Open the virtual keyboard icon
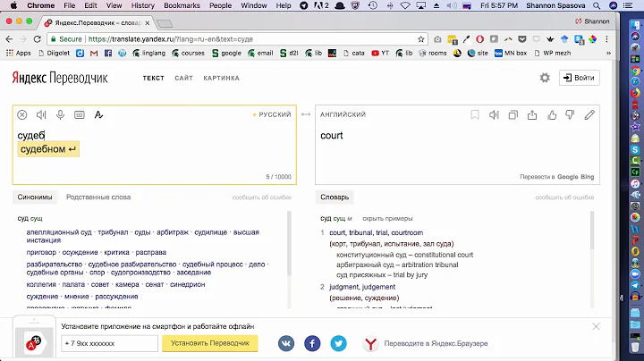644x361 pixels. click(x=80, y=115)
